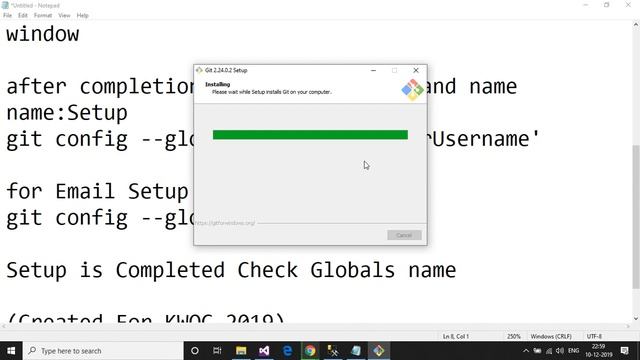
Task: Click the gitforwindows.org link in Setup
Action: point(225,223)
